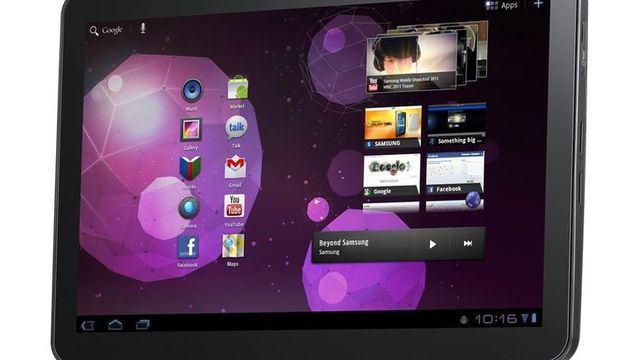Launch the Gallery app

191,130
